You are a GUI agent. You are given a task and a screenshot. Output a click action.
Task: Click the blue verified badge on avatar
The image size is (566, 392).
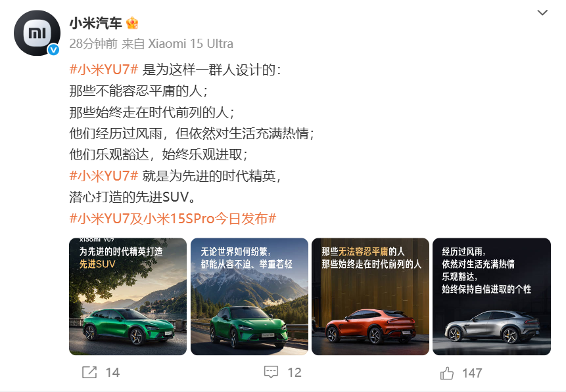[54, 50]
